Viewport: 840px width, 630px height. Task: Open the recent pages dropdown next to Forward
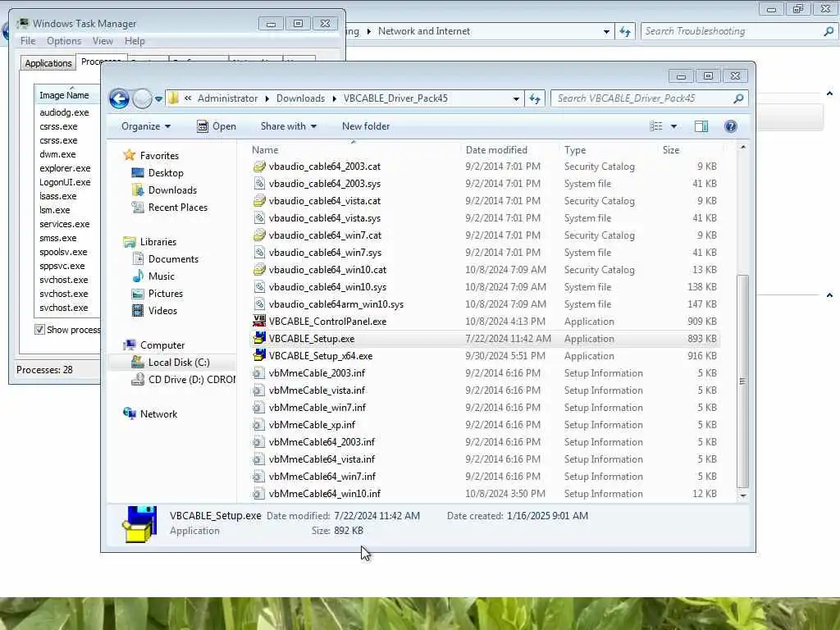[158, 99]
